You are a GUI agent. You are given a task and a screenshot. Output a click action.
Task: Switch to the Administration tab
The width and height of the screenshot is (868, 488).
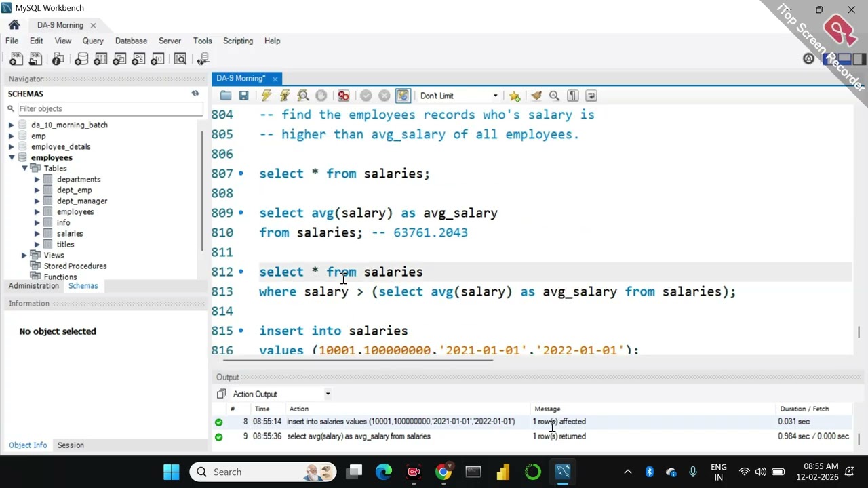(x=34, y=285)
